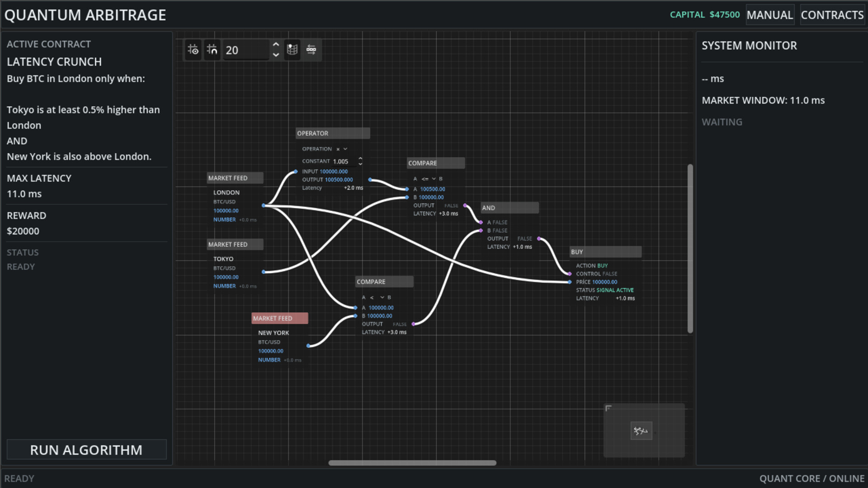
Task: Open the < comparison dropdown in lower Compare
Action: [x=377, y=297]
